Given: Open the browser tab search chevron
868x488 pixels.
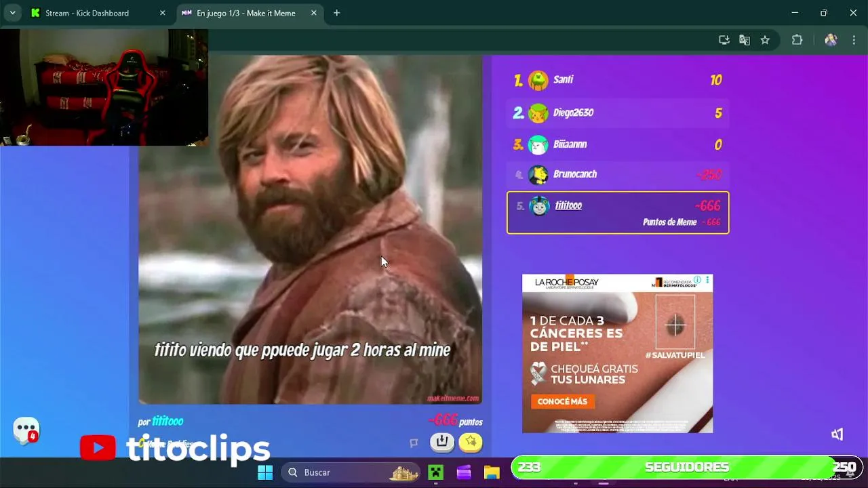Looking at the screenshot, I should 12,13.
